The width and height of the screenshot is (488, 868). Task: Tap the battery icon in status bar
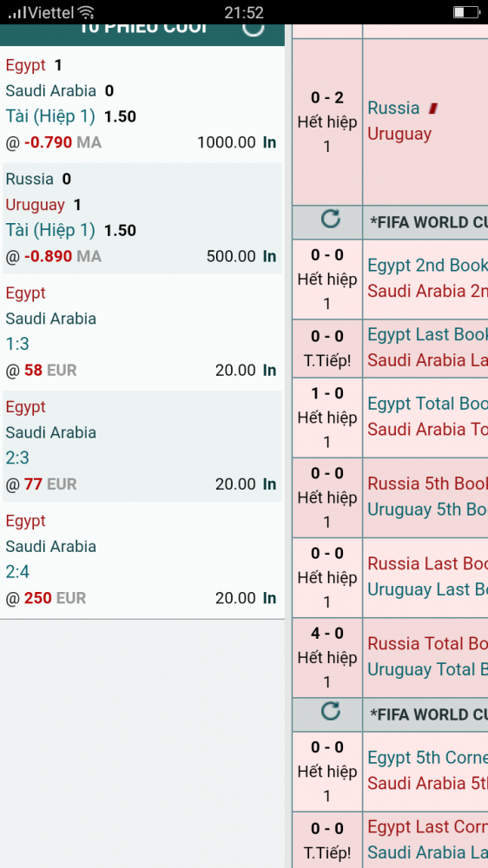(465, 12)
